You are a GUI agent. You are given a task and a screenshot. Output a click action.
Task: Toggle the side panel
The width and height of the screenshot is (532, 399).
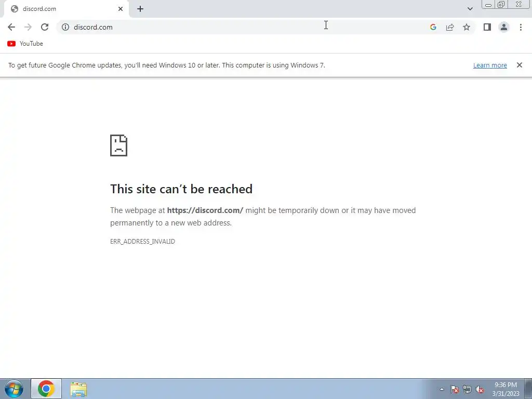[x=487, y=27]
